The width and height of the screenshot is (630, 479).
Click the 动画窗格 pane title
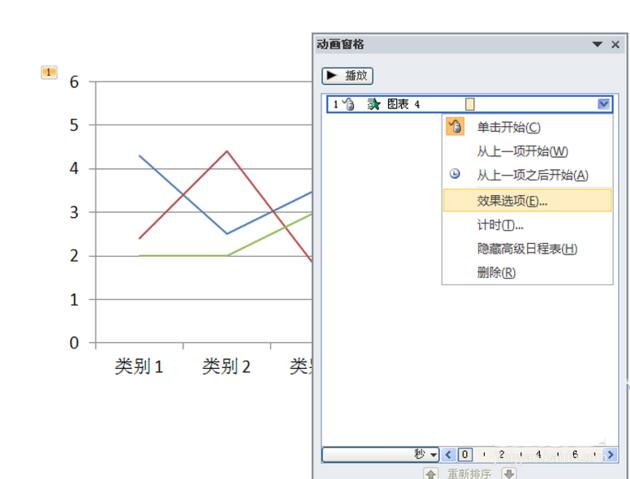click(340, 44)
